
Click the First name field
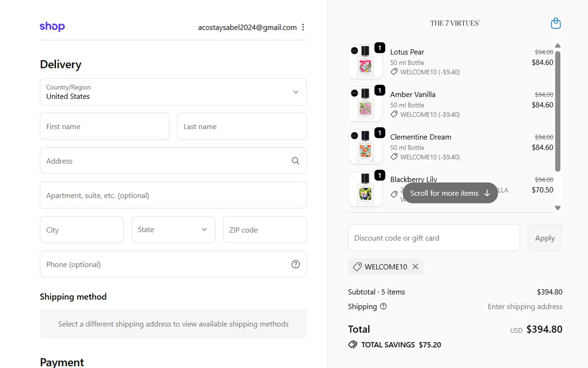coord(105,126)
